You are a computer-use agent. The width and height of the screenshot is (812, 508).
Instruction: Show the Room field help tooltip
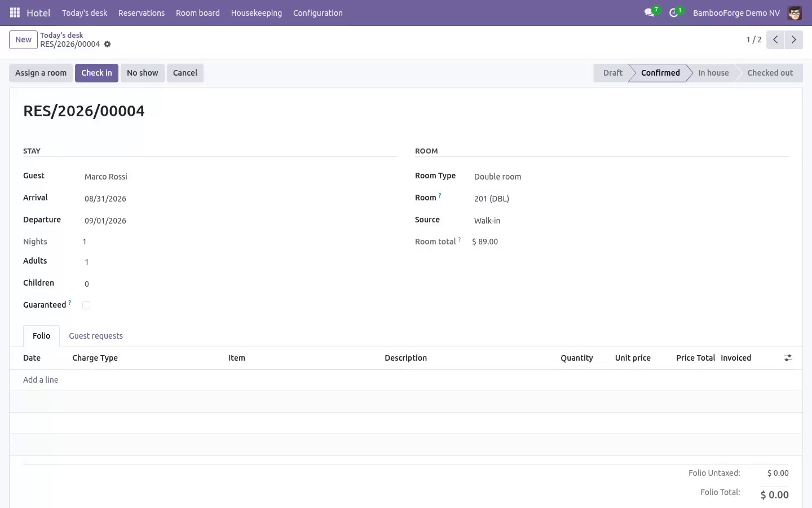coord(440,195)
